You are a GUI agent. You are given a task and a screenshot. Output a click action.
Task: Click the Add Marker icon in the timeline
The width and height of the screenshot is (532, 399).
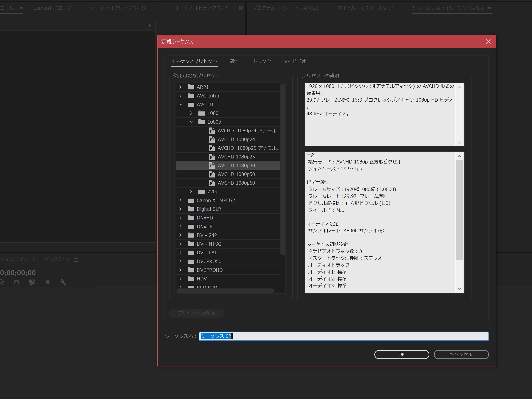click(48, 282)
